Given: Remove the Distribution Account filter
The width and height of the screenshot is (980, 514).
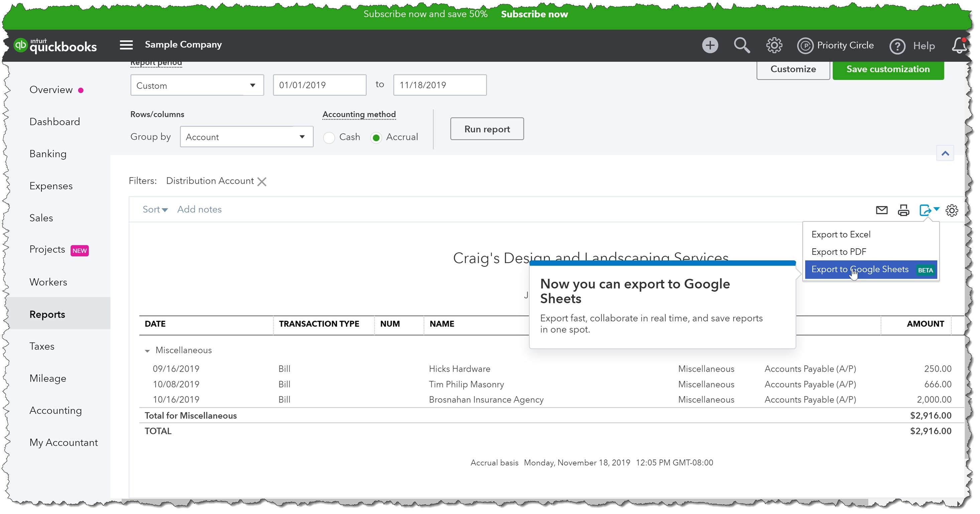Looking at the screenshot, I should point(262,181).
